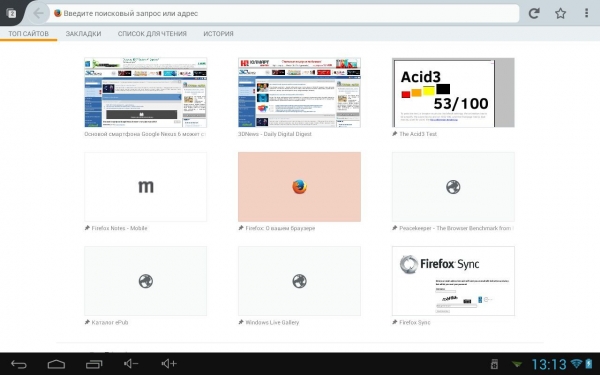
Task: Click the pin icon beside Firefox: О вашем браузере
Action: [x=241, y=228]
